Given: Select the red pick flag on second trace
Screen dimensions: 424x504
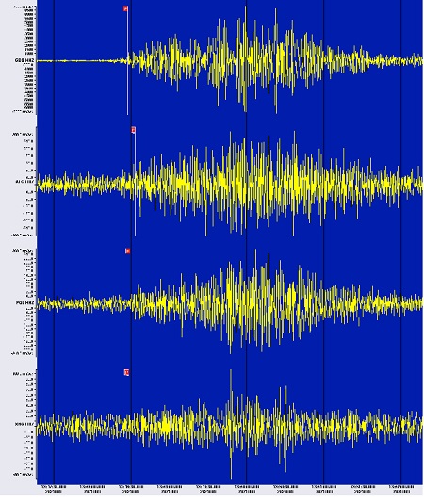Looking at the screenshot, I should (134, 130).
